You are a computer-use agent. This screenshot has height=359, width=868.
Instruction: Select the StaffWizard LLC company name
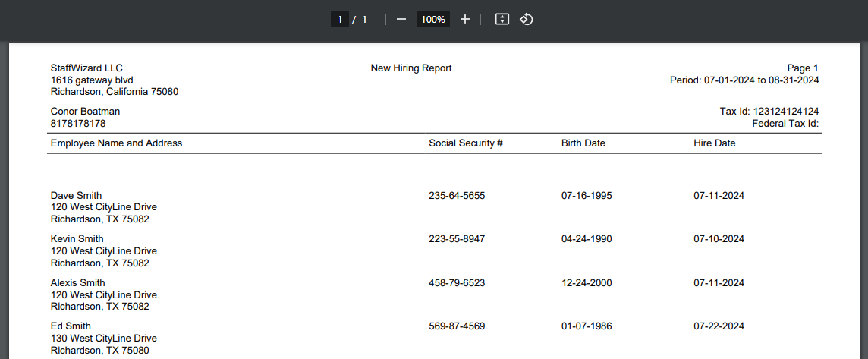86,68
